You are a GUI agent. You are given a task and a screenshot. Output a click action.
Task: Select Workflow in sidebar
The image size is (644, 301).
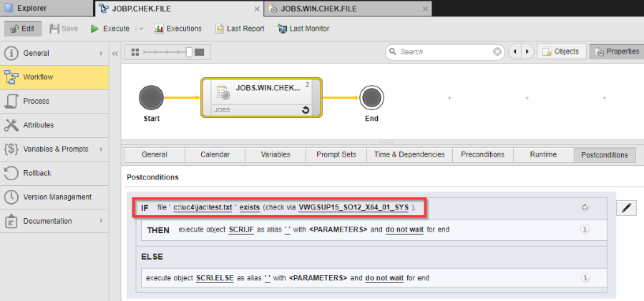(x=54, y=77)
